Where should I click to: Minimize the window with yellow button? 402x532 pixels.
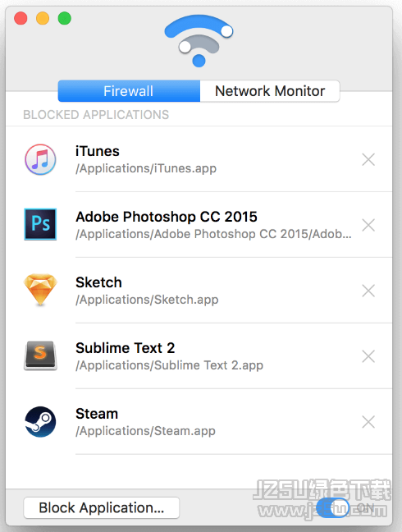click(43, 18)
